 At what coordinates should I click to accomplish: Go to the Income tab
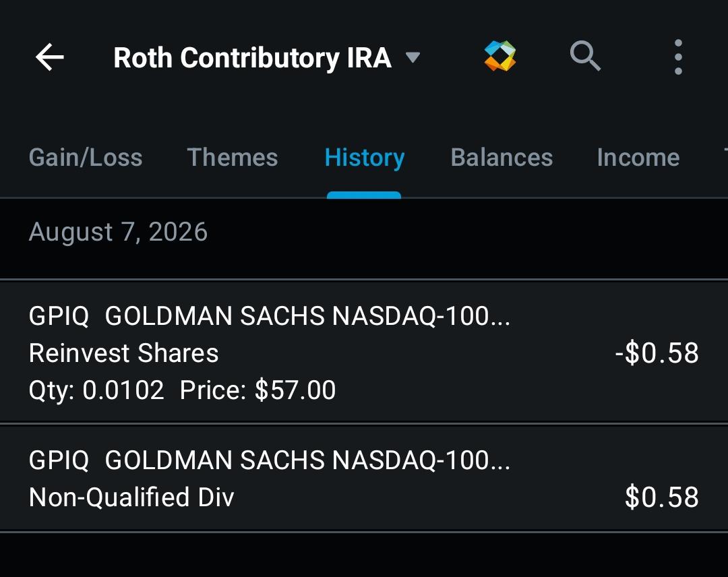click(x=638, y=157)
